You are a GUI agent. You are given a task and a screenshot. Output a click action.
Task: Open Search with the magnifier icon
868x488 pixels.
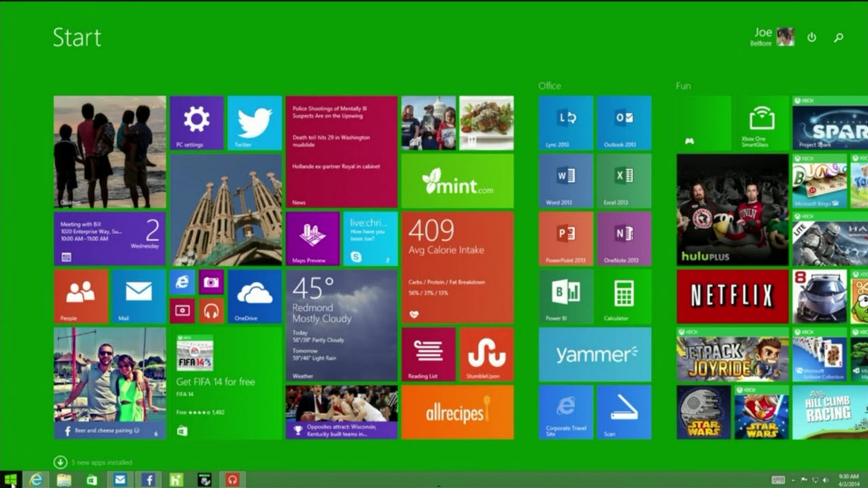837,37
